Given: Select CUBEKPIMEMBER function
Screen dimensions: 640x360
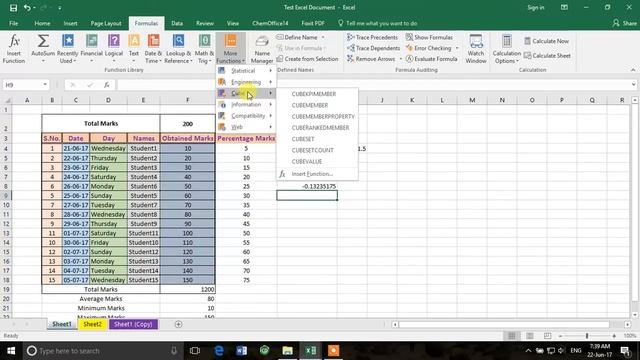Looking at the screenshot, I should 314,94.
